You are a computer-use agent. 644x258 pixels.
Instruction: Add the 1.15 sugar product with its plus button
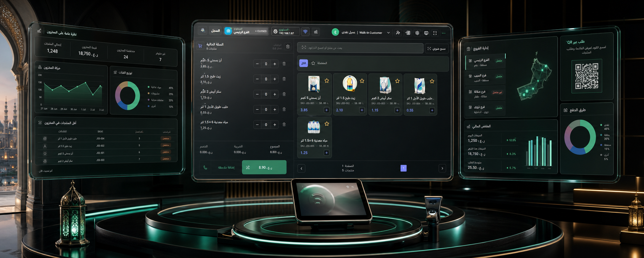tap(397, 110)
